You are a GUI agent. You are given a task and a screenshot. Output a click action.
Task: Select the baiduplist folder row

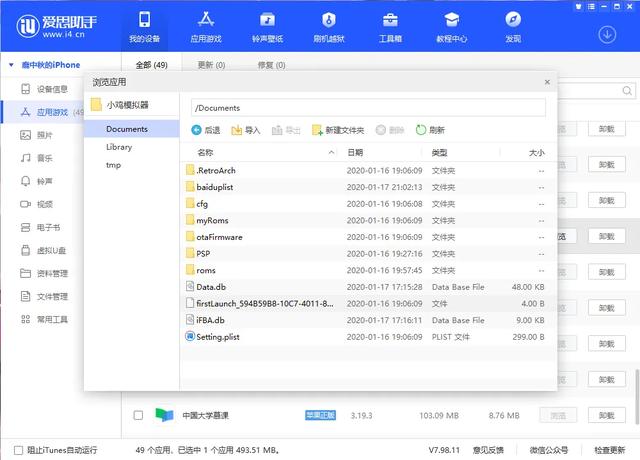[x=368, y=187]
